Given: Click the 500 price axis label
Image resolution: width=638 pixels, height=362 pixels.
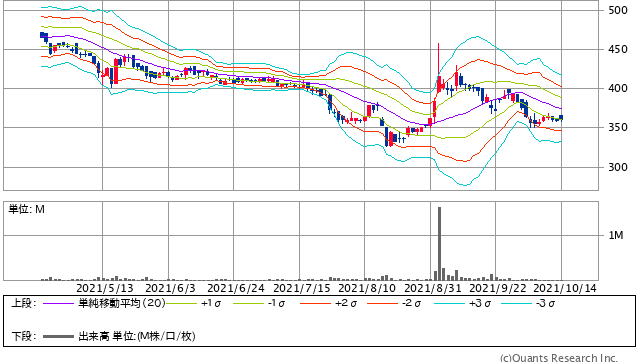Looking at the screenshot, I should tap(618, 11).
